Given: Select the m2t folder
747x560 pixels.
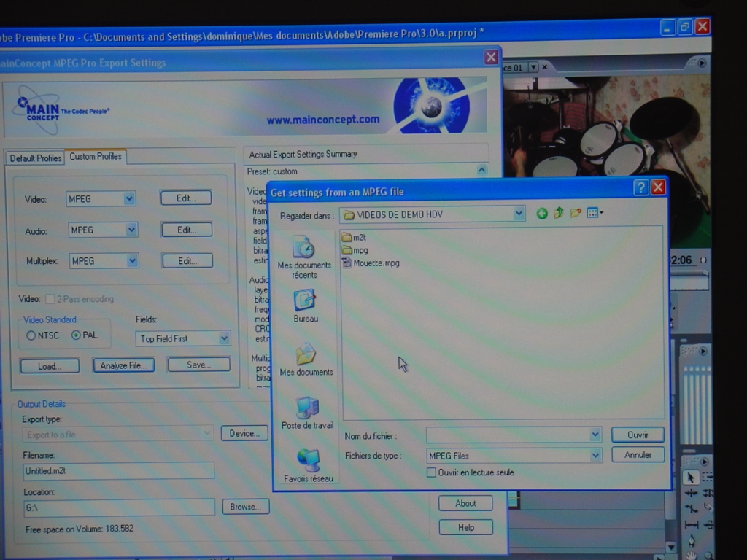Looking at the screenshot, I should click(354, 237).
